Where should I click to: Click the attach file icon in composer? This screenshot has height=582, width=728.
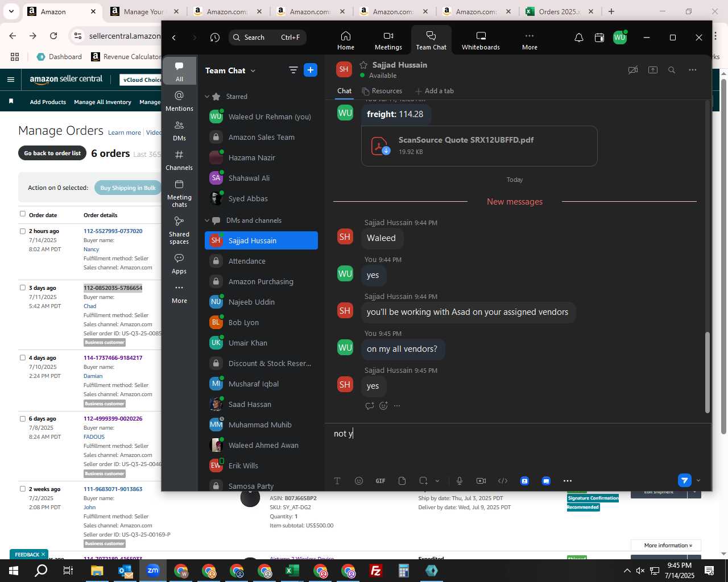(402, 481)
